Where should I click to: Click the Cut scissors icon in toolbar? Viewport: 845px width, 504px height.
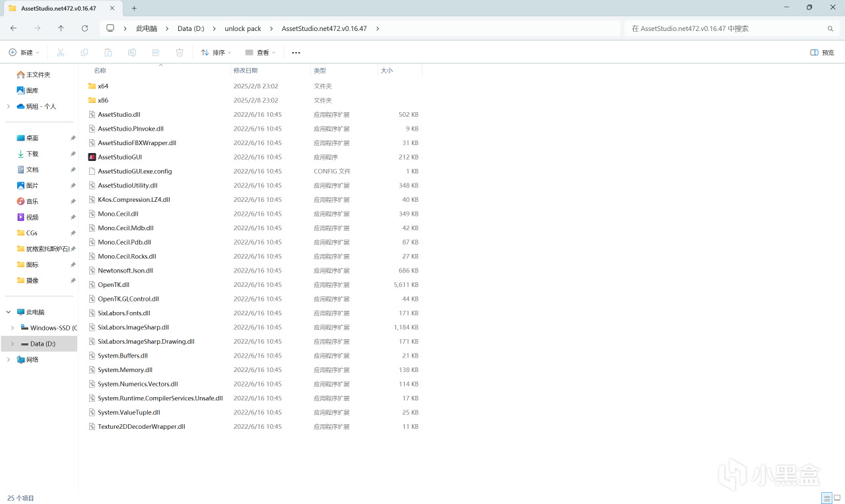[61, 52]
